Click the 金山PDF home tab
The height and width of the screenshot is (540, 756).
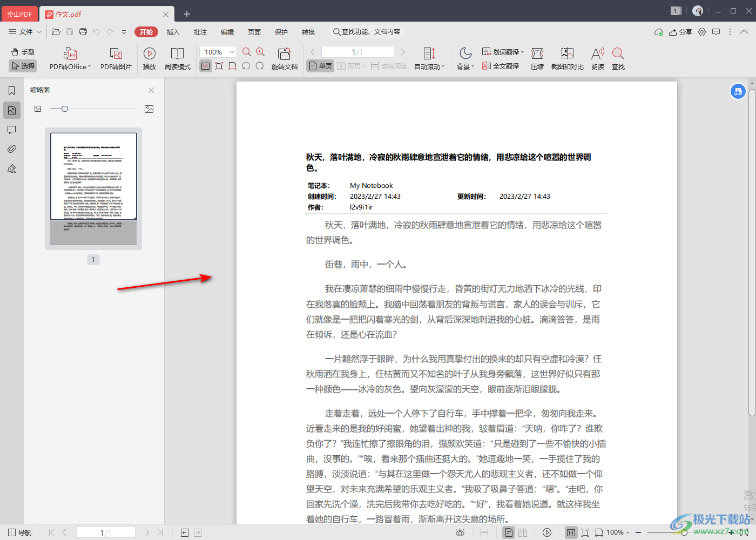coord(19,14)
